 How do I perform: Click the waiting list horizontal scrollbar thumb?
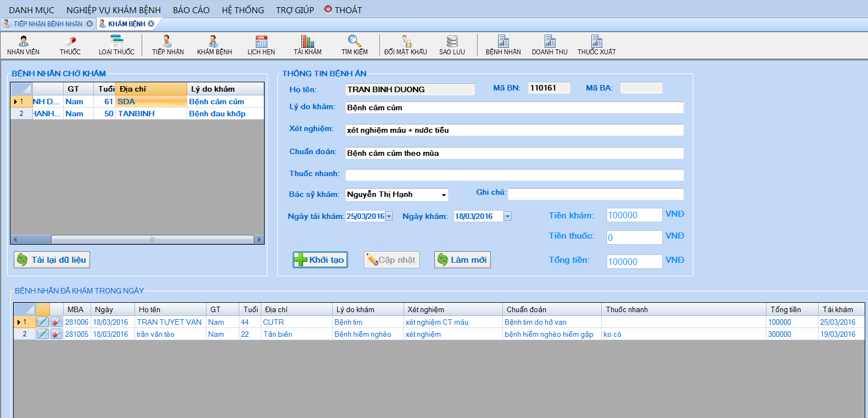(x=153, y=240)
